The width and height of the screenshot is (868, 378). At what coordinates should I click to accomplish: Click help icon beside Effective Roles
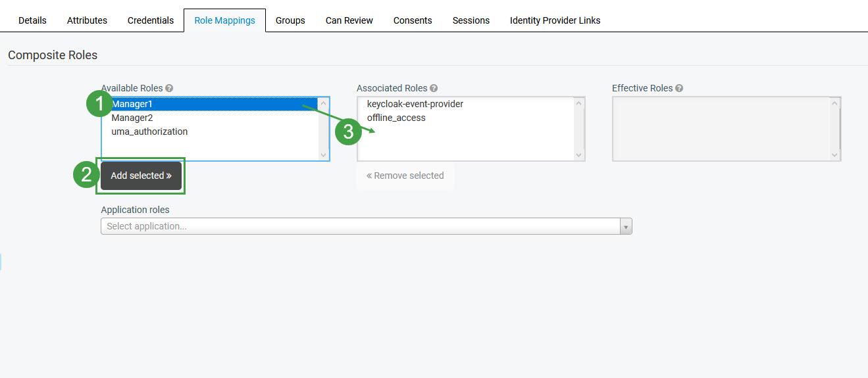(x=679, y=88)
